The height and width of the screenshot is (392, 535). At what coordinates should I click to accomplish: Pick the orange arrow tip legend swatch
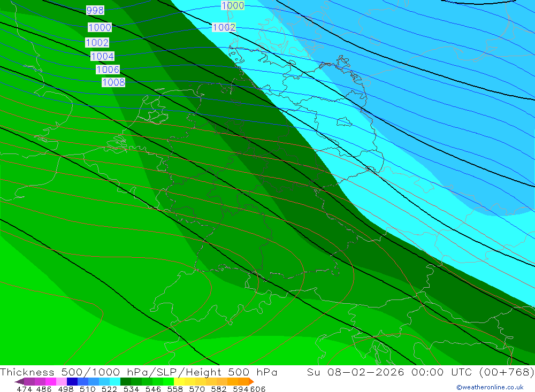coord(251,381)
